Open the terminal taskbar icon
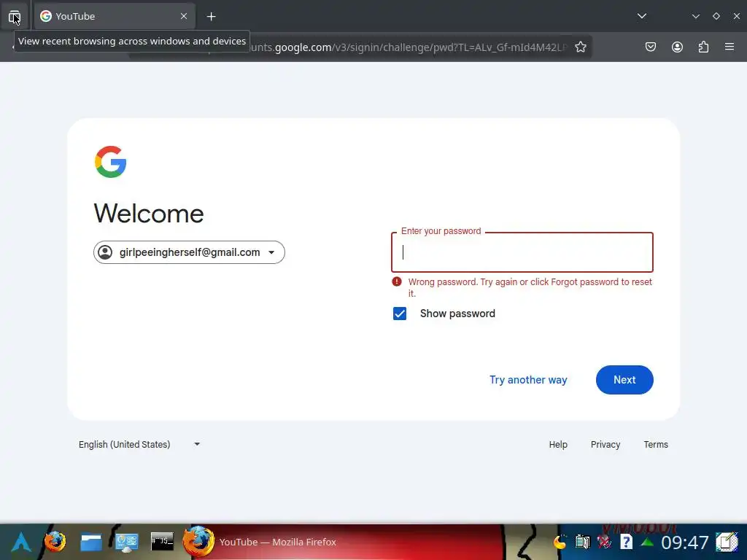The height and width of the screenshot is (560, 747). click(162, 542)
